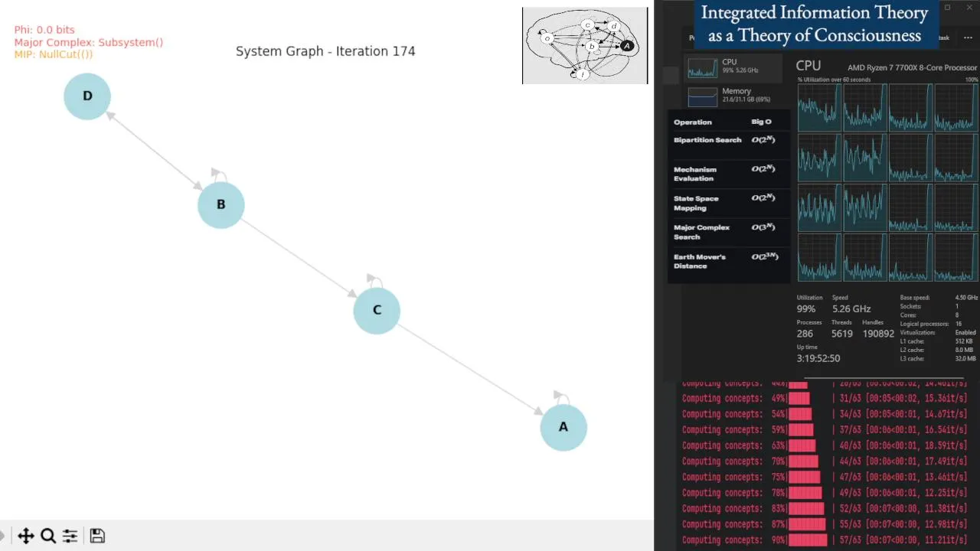
Task: Close the Task Manager window
Action: 968,8
